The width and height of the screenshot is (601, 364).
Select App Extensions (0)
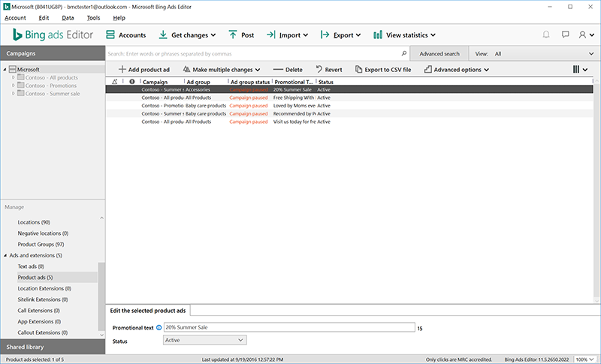39,322
